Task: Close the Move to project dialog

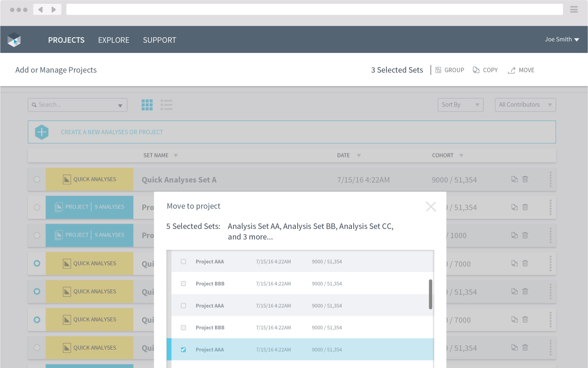Action: point(431,207)
